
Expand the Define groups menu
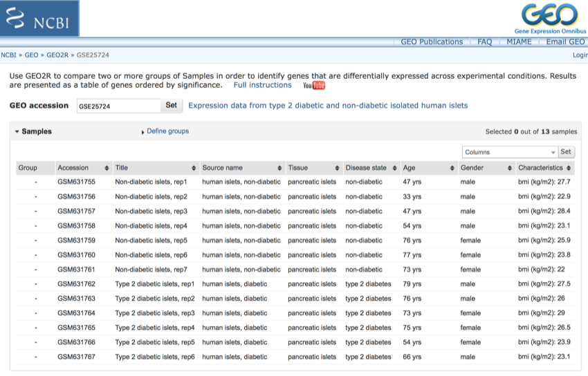(x=167, y=131)
